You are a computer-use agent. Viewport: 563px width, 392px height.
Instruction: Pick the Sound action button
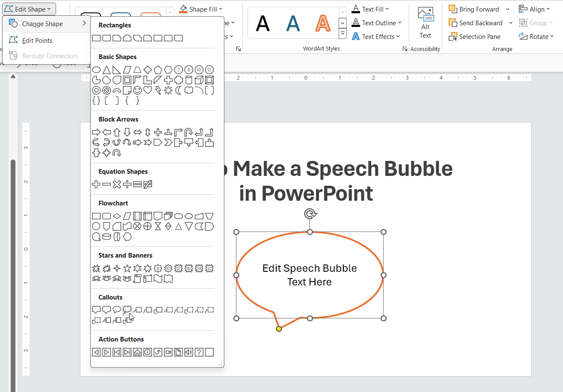tap(189, 352)
